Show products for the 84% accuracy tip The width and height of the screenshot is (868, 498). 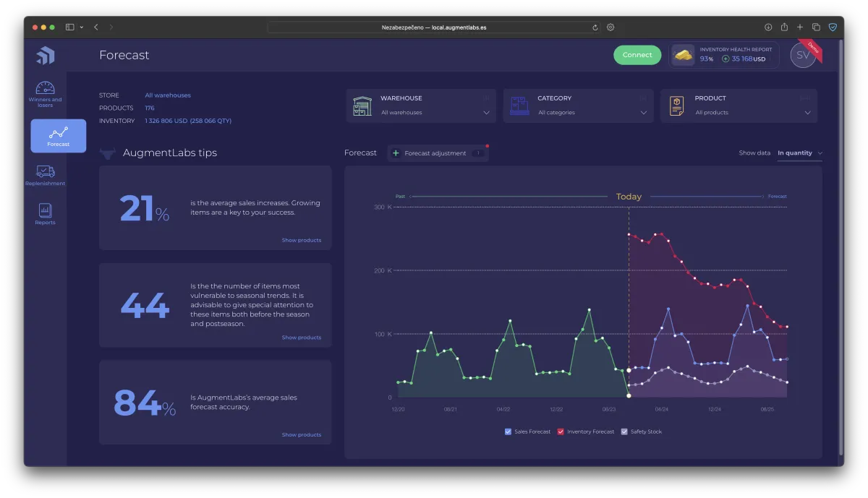click(302, 434)
